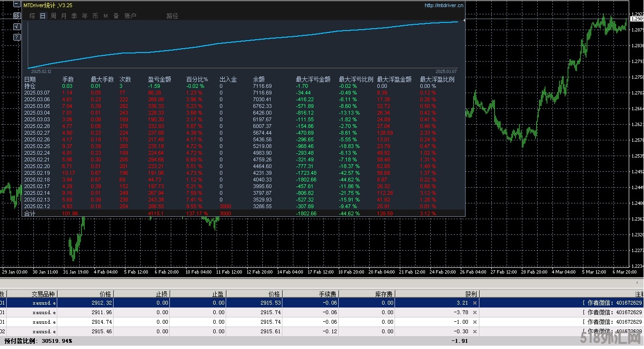Switch to the 季 quarterly tab
Image resolution: width=644 pixels, height=349 pixels.
pyautogui.click(x=74, y=16)
